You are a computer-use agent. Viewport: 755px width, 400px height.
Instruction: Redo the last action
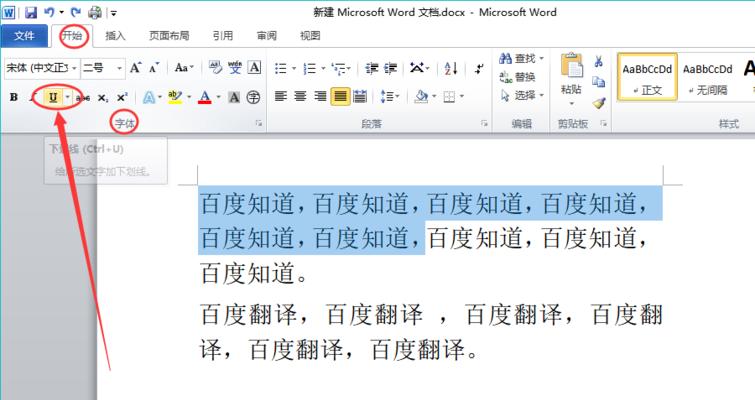click(x=76, y=12)
